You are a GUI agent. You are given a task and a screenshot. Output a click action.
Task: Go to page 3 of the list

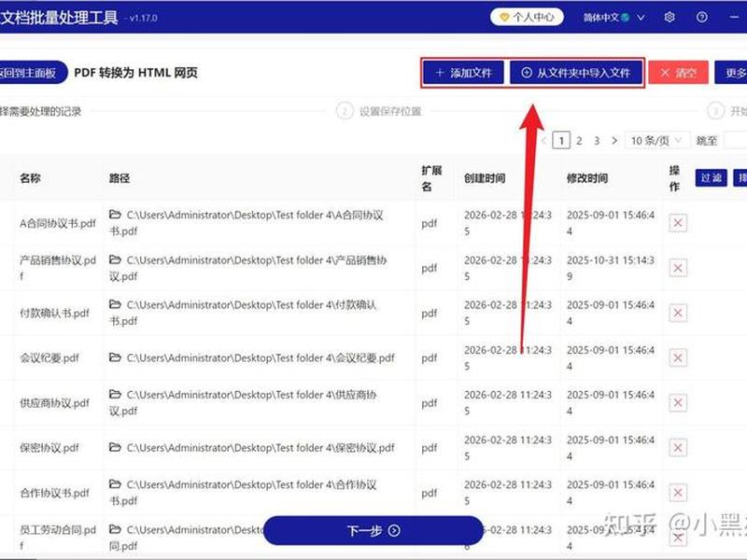(597, 141)
